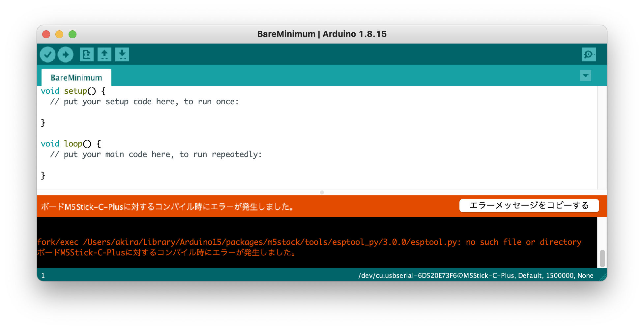Click the Verify (checkmark) button
The image size is (644, 330).
(x=48, y=54)
